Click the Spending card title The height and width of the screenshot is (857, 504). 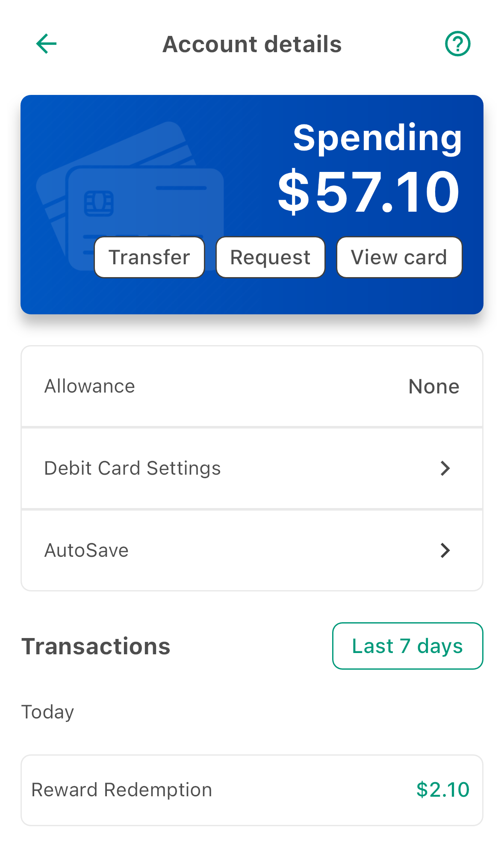377,138
